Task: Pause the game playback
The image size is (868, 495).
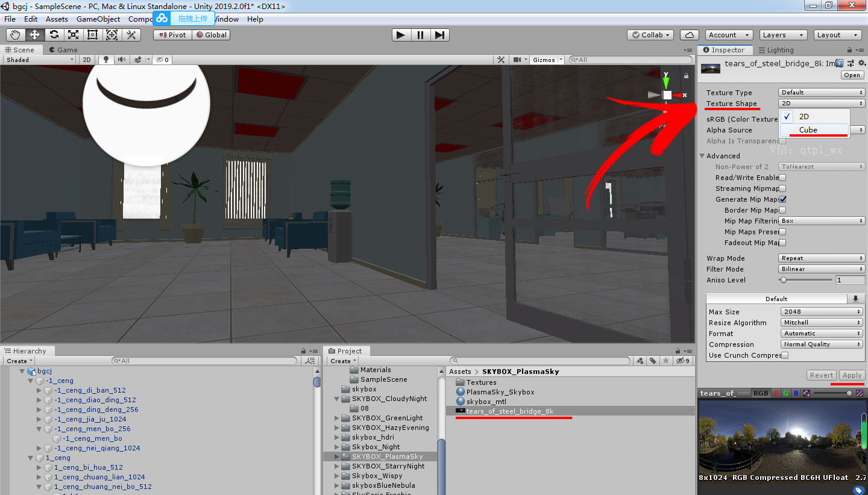Action: tap(420, 35)
